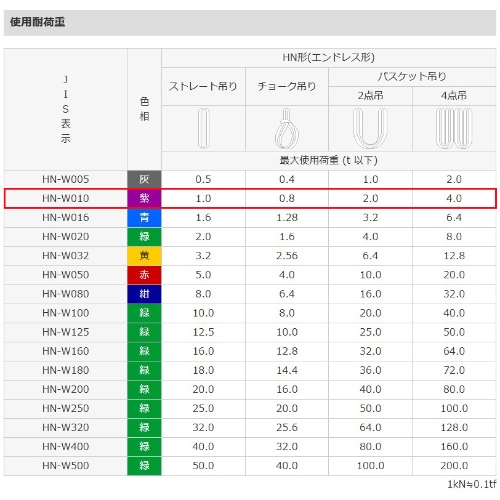
Task: Click the blue 青 color cell
Action: [x=144, y=217]
